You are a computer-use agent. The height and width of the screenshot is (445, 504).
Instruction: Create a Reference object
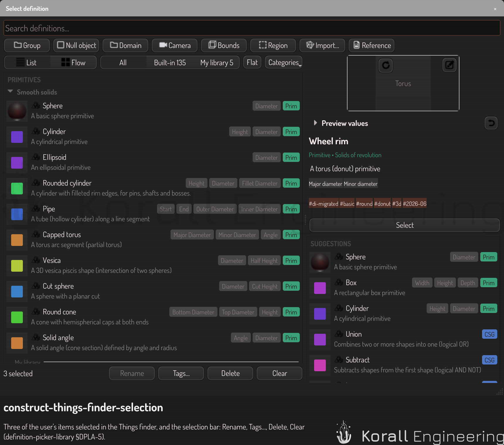point(372,45)
